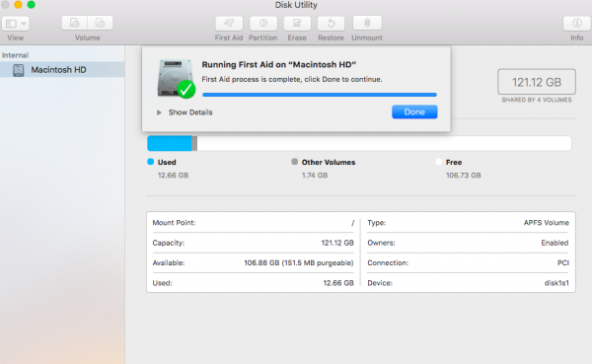592x364 pixels.
Task: Click the Disk Utility window title
Action: [x=296, y=5]
